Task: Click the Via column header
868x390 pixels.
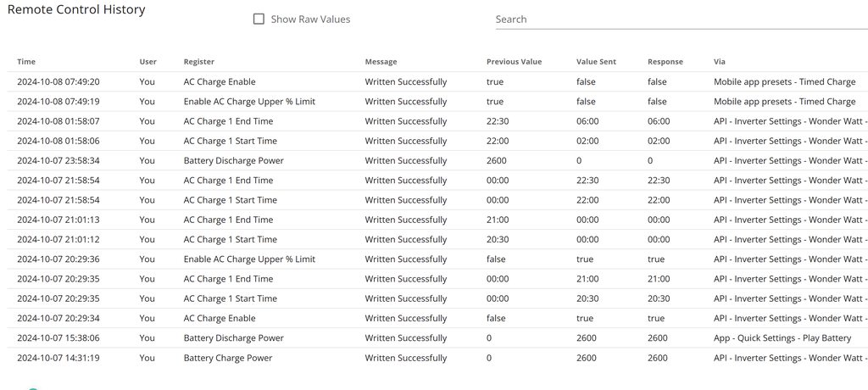Action: [x=720, y=62]
